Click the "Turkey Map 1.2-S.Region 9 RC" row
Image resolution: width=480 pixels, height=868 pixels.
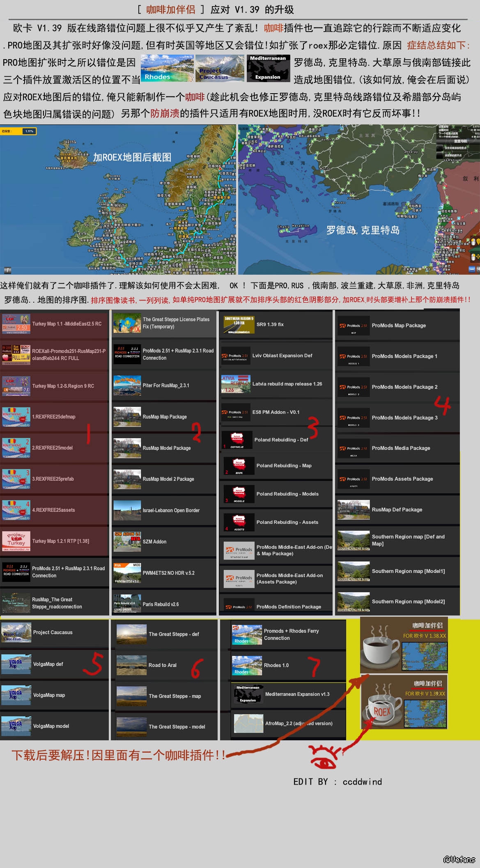coord(54,386)
